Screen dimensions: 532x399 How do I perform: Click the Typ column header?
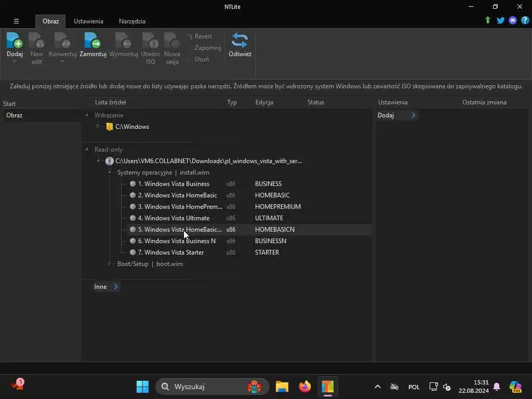(x=232, y=102)
